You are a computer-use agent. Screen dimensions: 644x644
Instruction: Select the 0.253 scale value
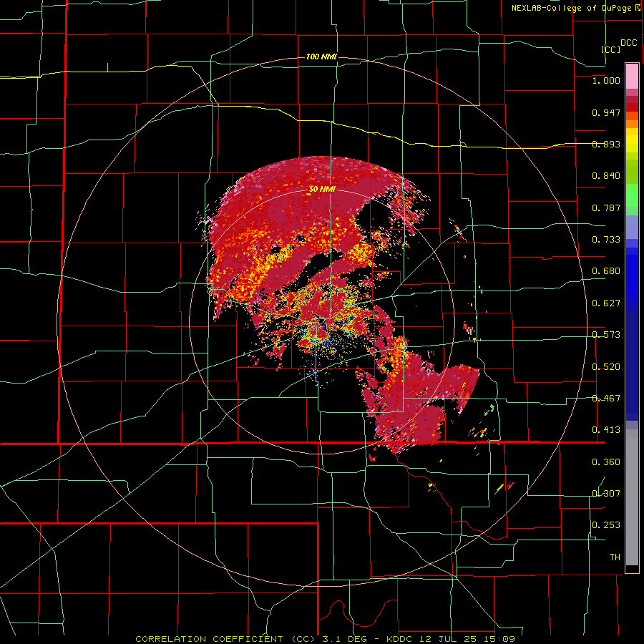tap(606, 525)
